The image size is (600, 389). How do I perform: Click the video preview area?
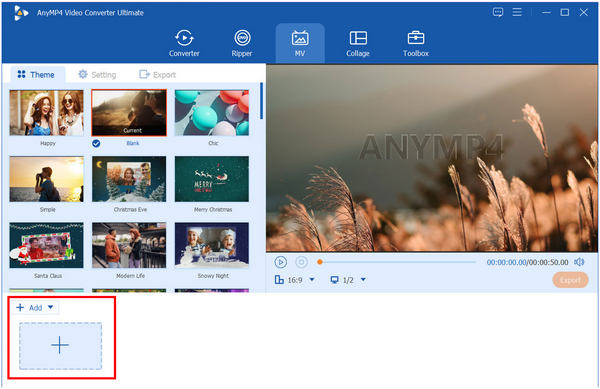point(432,158)
